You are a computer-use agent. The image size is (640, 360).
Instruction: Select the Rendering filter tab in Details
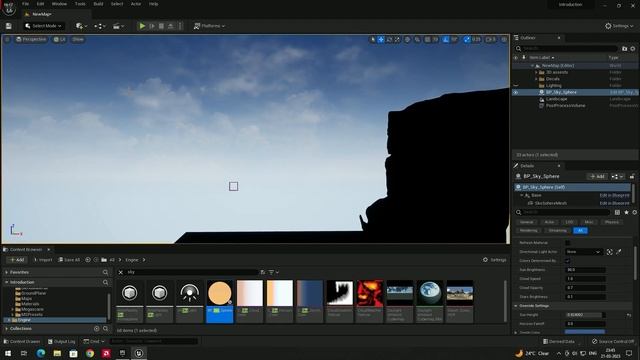529,231
